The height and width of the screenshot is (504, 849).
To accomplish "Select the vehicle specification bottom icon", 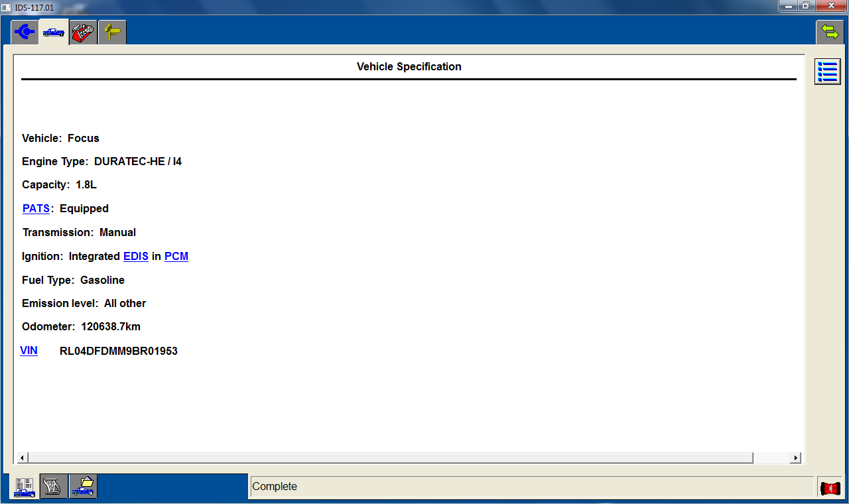I will [x=25, y=487].
